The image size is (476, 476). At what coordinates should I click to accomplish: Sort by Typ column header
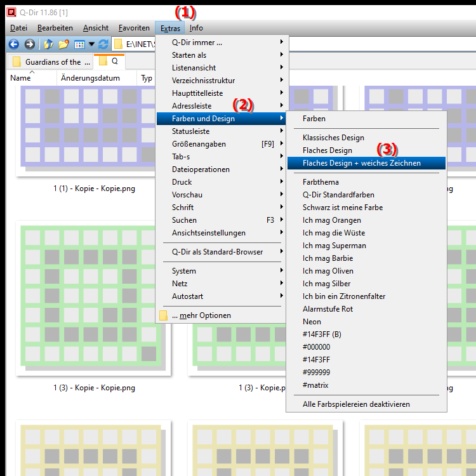coord(147,78)
